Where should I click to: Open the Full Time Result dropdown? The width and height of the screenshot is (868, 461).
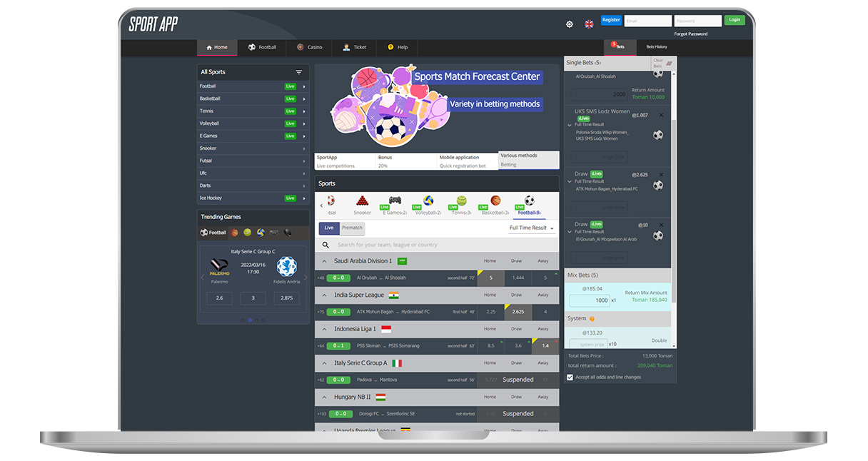532,228
